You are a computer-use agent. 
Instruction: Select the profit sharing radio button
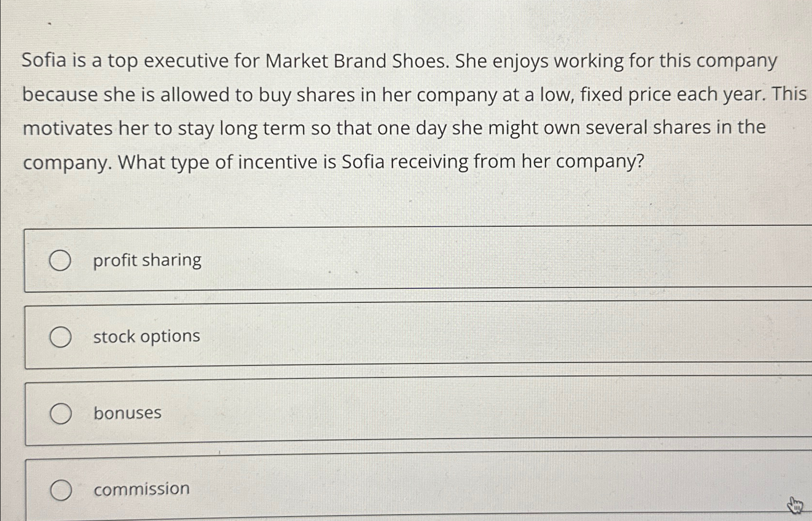pos(60,260)
